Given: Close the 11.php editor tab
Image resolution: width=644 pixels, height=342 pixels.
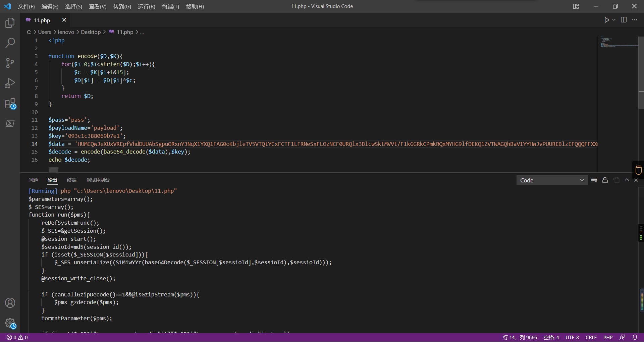Looking at the screenshot, I should [x=64, y=20].
